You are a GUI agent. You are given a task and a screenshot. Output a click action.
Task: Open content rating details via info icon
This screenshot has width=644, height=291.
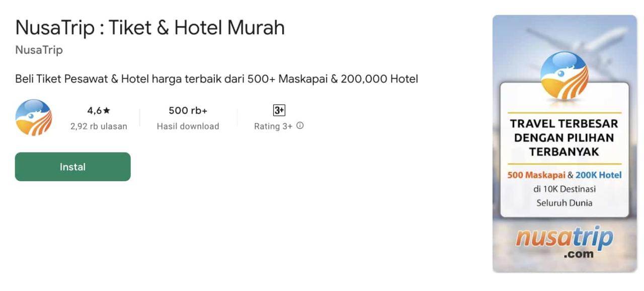(300, 126)
